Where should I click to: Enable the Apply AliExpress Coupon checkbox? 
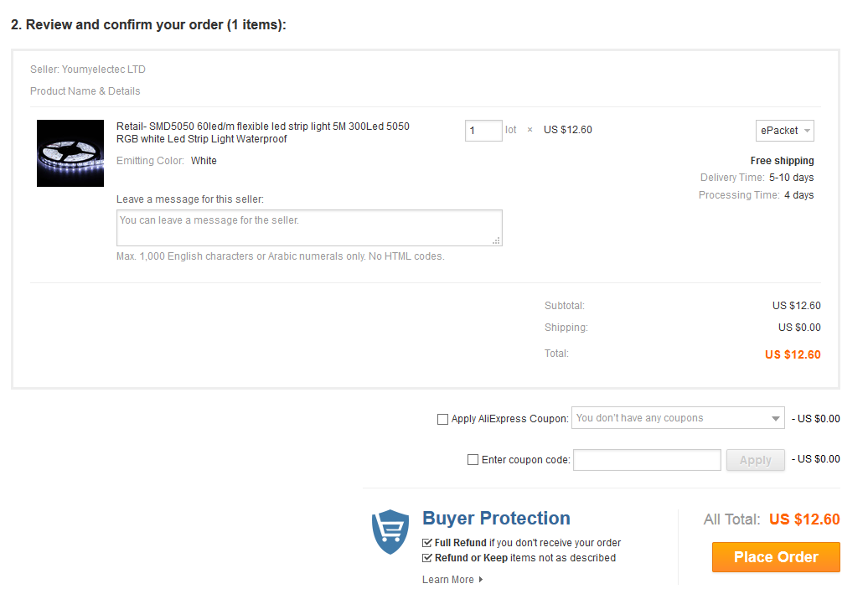coord(443,419)
